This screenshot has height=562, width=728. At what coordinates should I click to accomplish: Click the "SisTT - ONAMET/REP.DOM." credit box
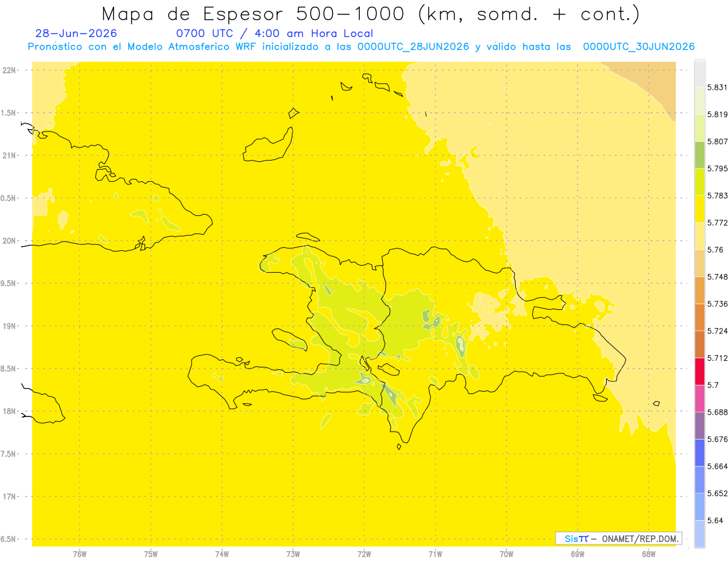tap(618, 538)
